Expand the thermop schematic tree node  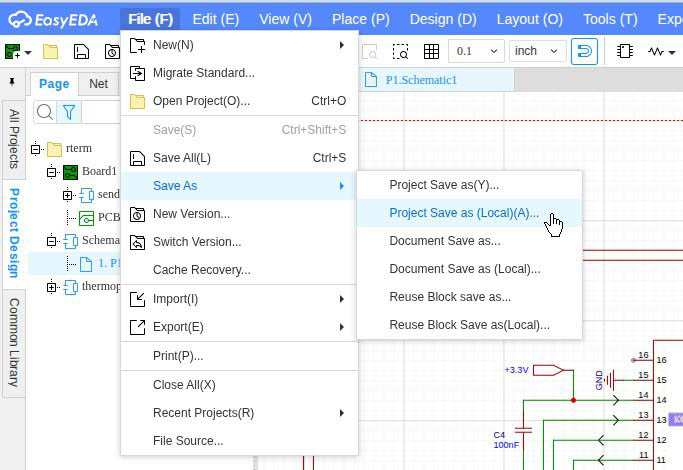click(52, 287)
